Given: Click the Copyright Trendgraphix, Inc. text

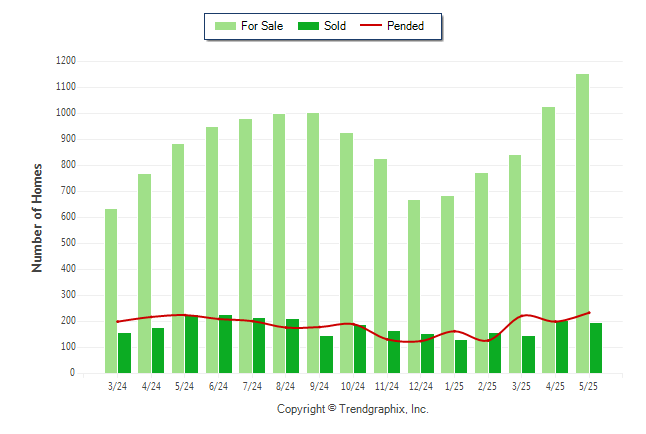Looking at the screenshot, I should (353, 409).
